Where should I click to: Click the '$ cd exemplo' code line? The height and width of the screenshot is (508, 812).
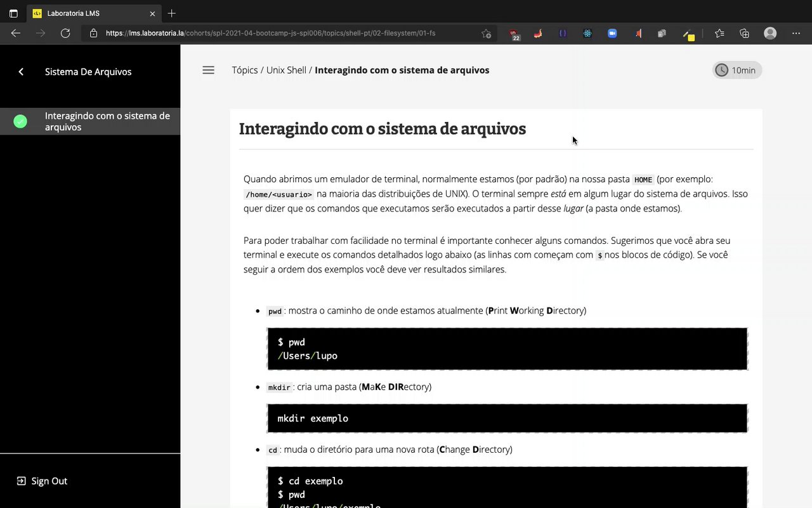coord(310,481)
